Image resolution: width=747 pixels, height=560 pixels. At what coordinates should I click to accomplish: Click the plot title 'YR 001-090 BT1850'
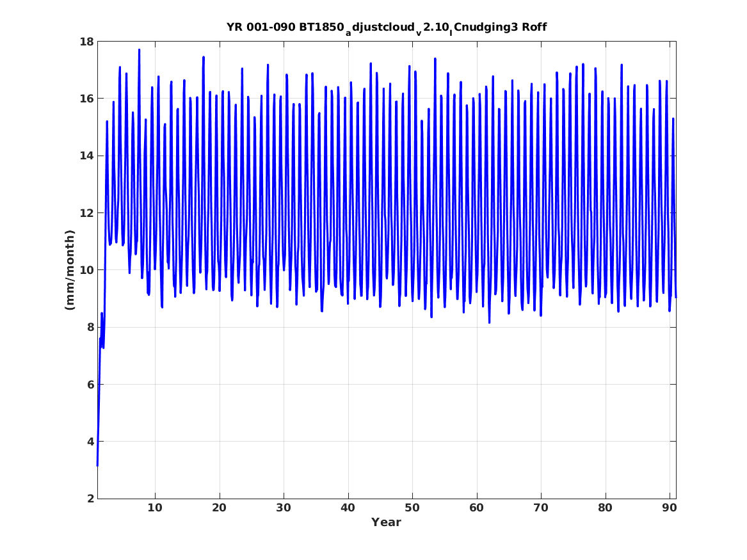285,27
